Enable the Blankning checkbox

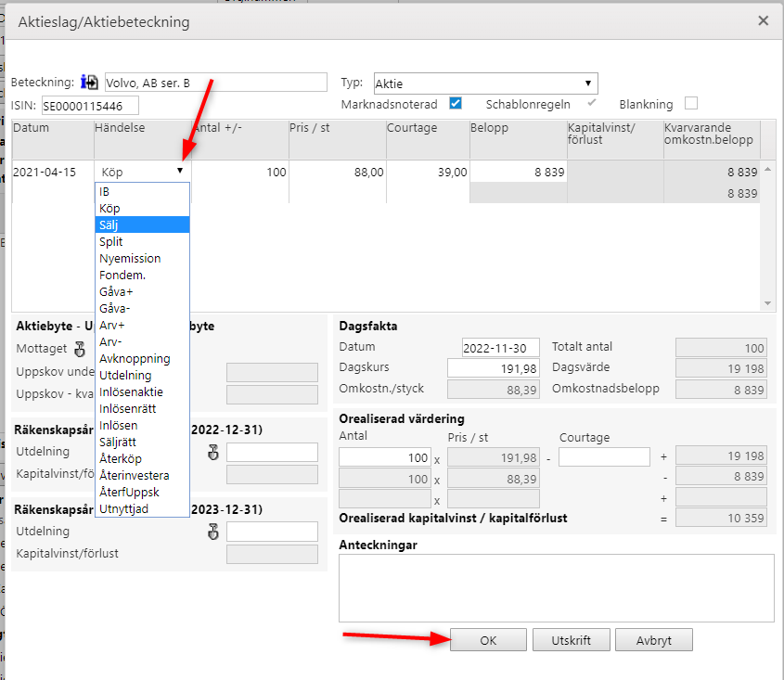click(x=691, y=104)
